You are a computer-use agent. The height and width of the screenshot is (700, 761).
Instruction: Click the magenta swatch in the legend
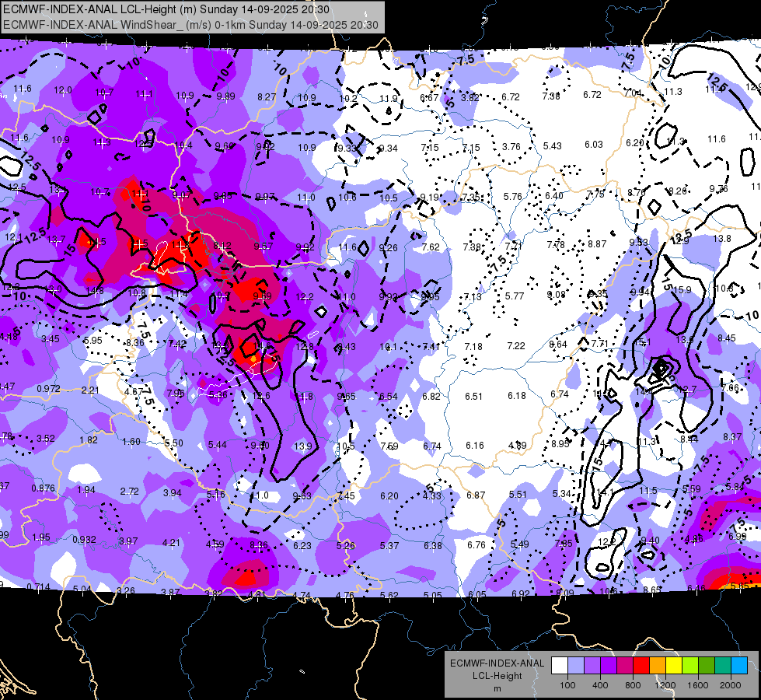625,666
